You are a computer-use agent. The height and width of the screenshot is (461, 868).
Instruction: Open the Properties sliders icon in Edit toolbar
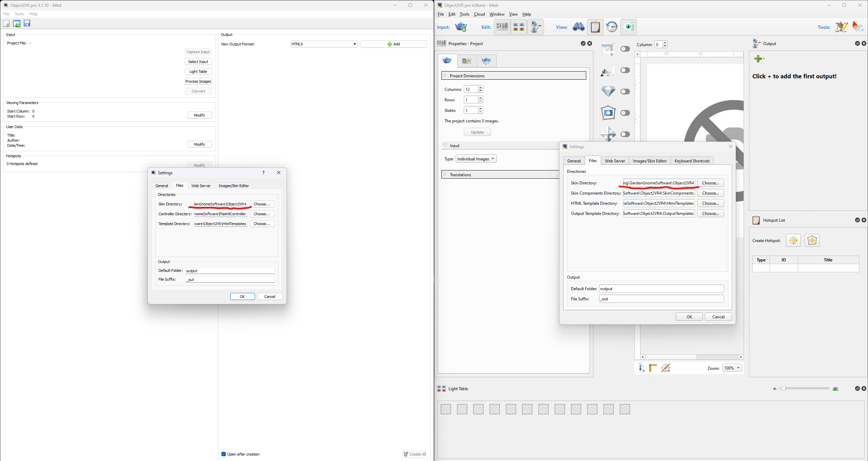502,27
